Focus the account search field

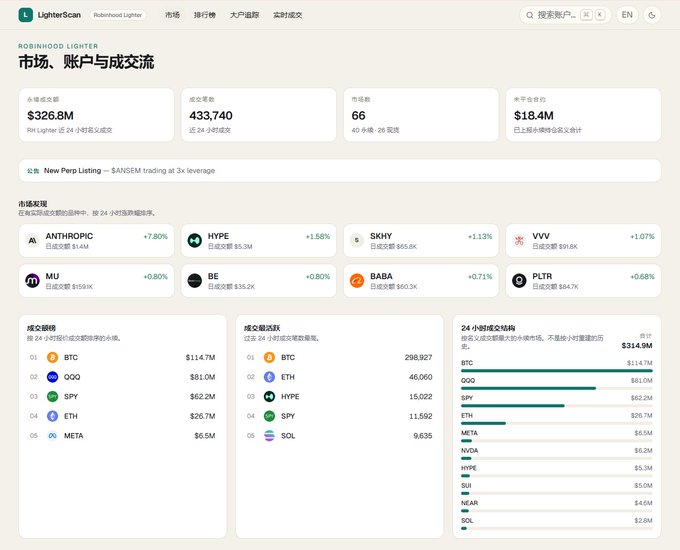(x=565, y=15)
